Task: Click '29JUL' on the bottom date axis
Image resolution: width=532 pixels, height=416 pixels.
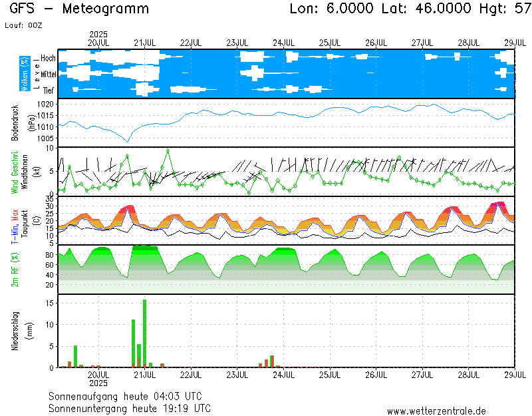Action: 515,375
